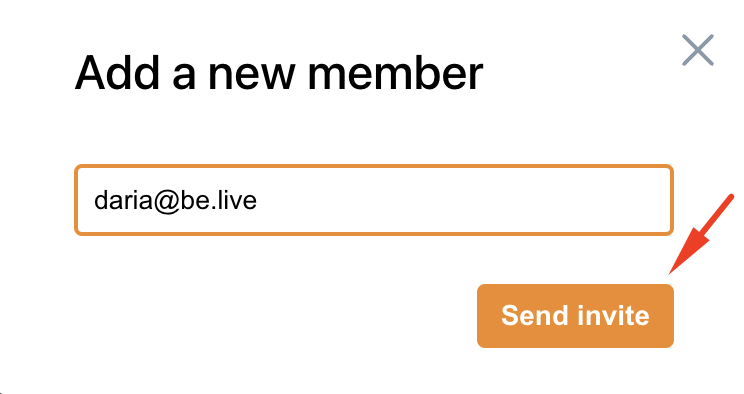Click the gray X icon

pos(698,50)
